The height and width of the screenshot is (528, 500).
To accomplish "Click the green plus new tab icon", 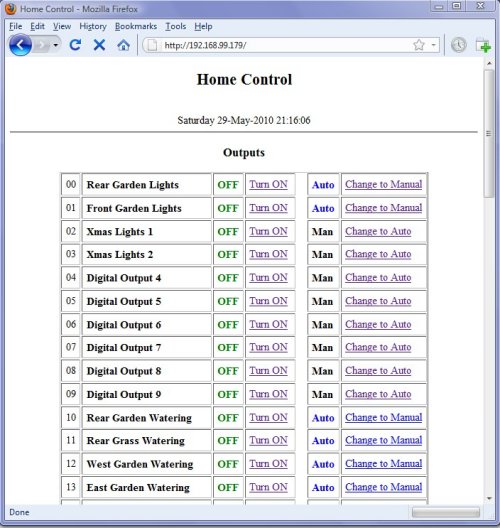I will coord(484,45).
